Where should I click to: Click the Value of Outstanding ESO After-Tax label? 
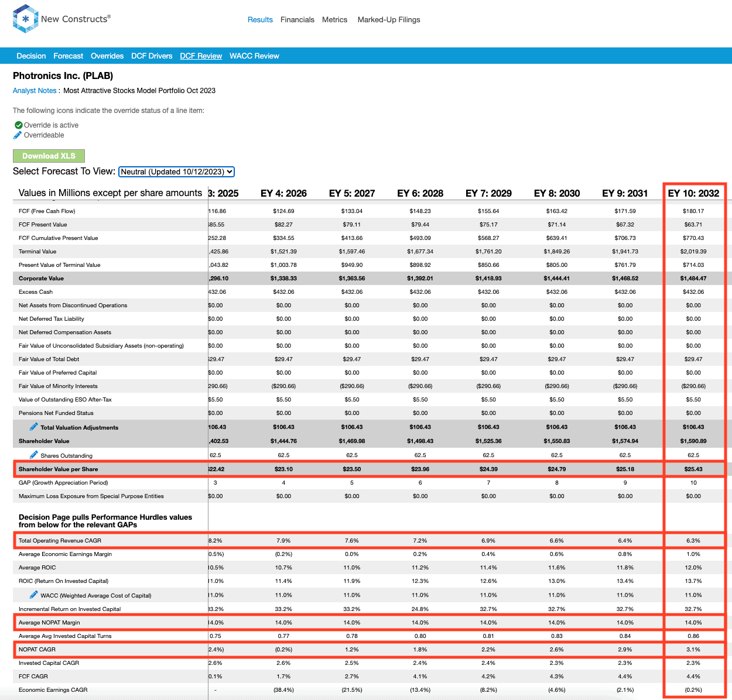(65, 400)
